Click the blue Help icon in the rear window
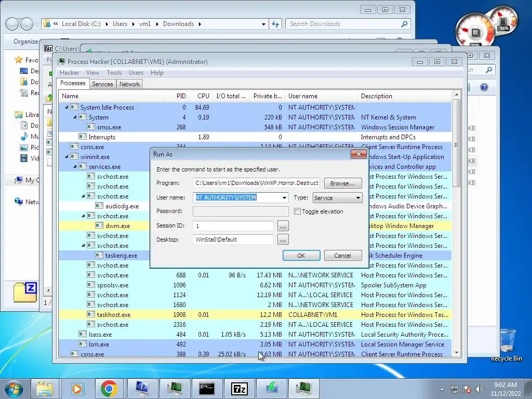This screenshot has width=532, height=399. pyautogui.click(x=484, y=87)
